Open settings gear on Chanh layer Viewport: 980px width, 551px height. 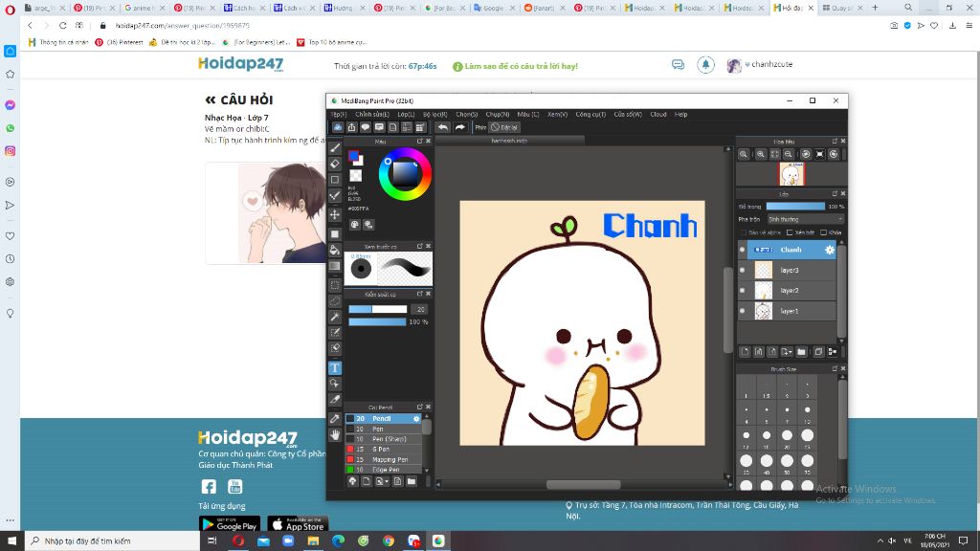click(830, 250)
